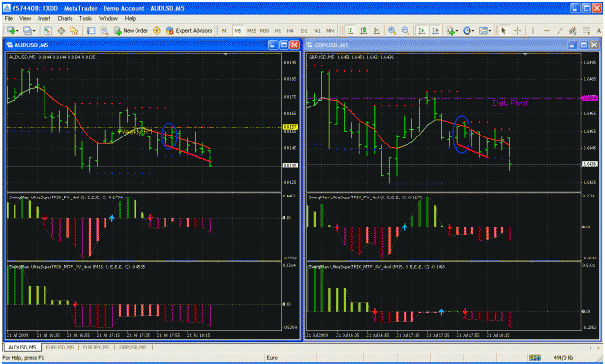Zoom in on the chart
This screenshot has width=605, height=364.
(x=392, y=30)
